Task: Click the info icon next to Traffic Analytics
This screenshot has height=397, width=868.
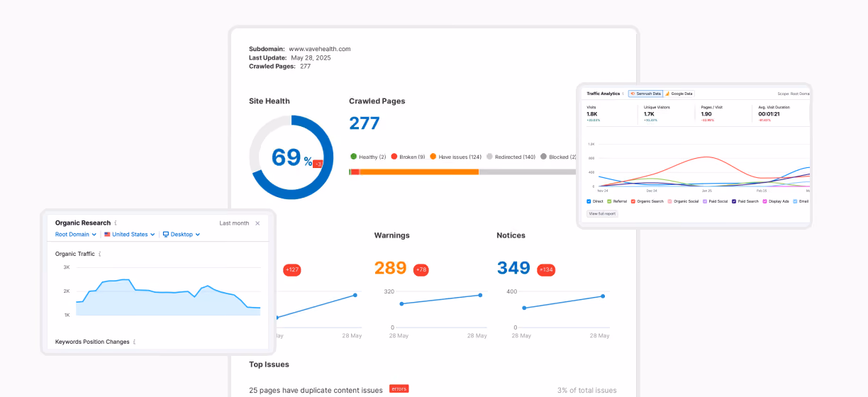Action: point(623,94)
